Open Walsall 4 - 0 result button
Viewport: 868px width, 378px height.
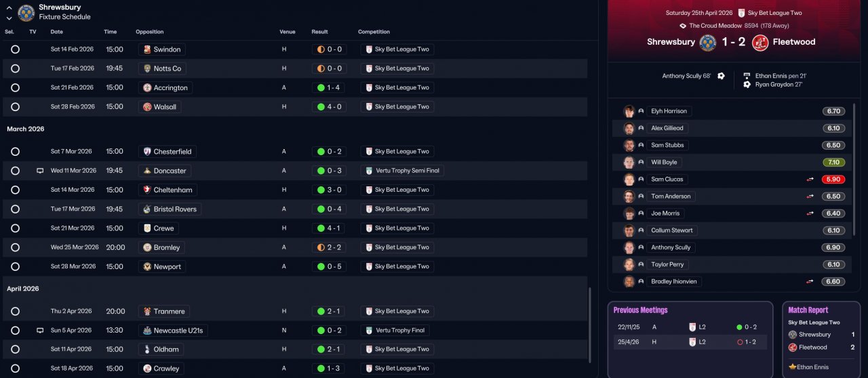(330, 107)
